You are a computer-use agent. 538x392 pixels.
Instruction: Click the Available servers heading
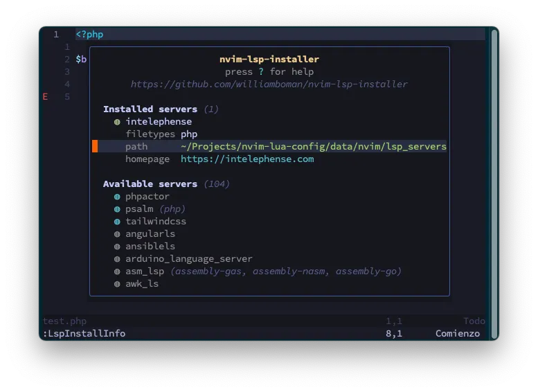pyautogui.click(x=150, y=184)
